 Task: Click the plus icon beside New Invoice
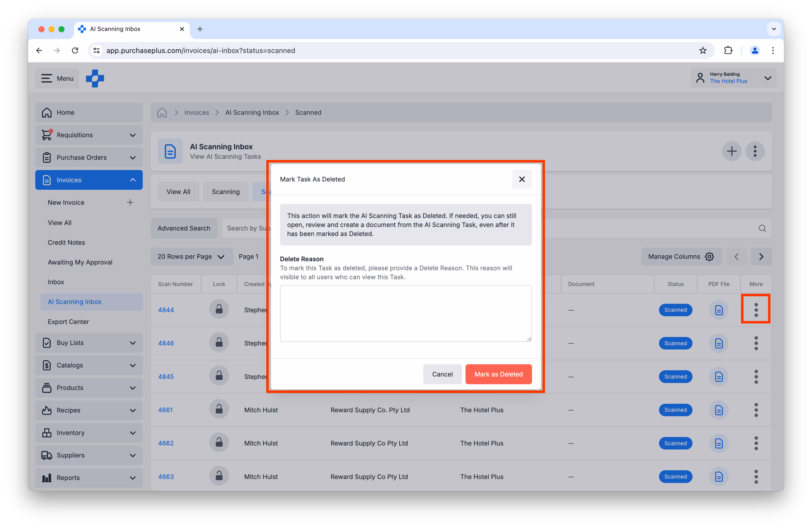pos(130,202)
